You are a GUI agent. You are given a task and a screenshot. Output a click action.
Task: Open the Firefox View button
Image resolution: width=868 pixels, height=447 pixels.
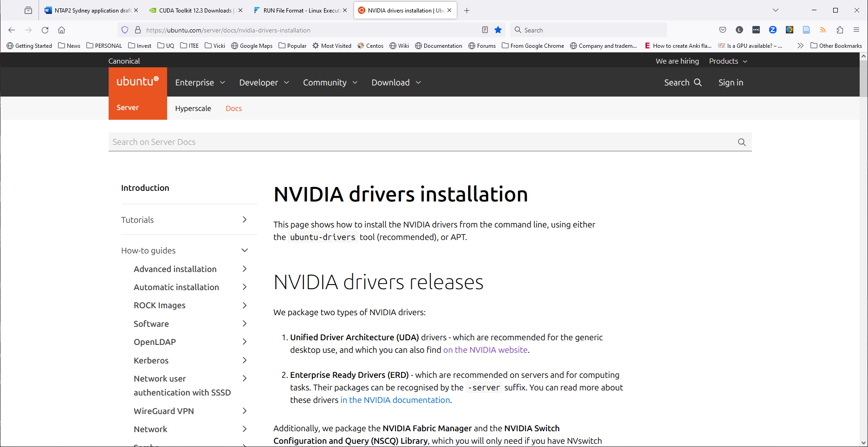tap(28, 10)
